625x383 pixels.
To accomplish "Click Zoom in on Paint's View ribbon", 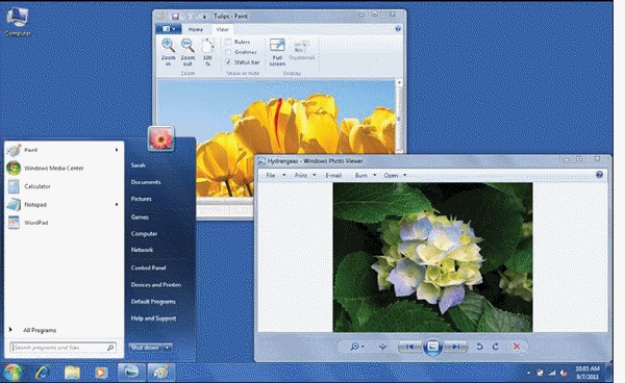I will [x=168, y=52].
